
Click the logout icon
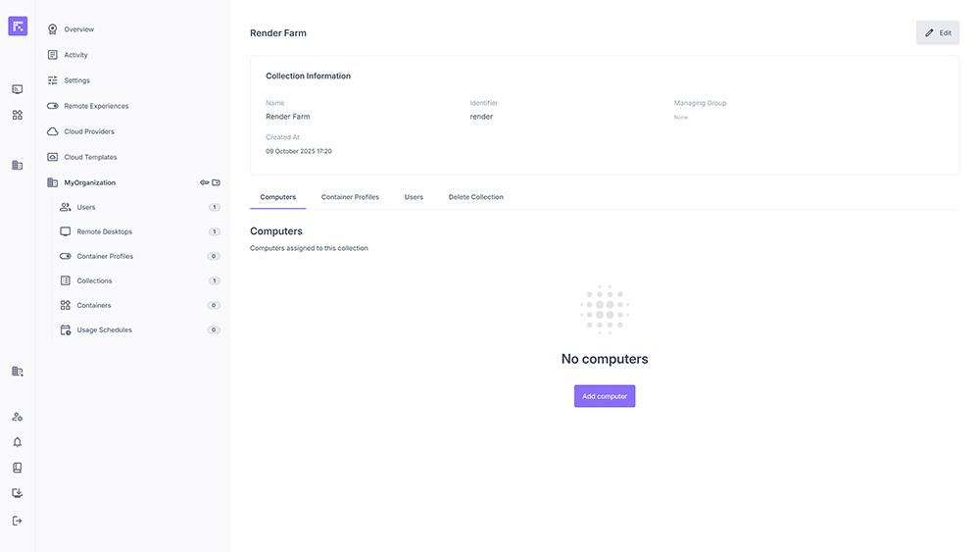18,521
